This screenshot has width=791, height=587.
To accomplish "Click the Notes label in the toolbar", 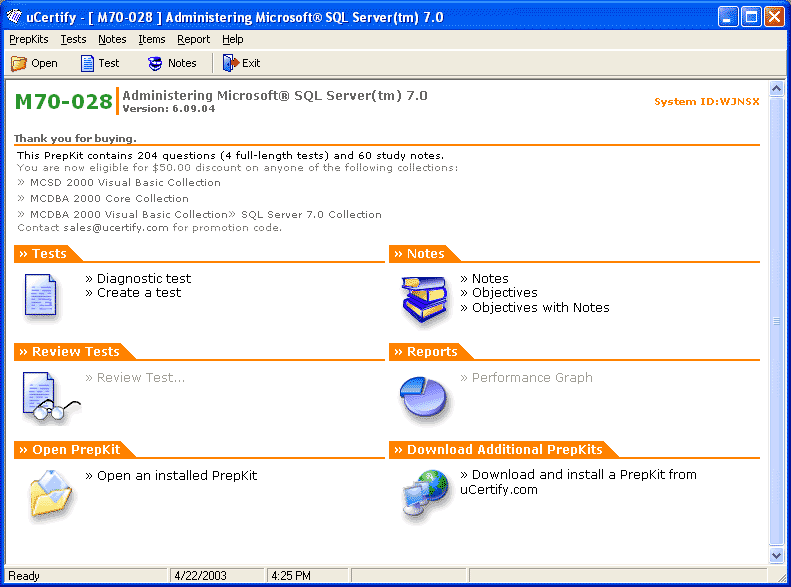I will click(x=182, y=64).
